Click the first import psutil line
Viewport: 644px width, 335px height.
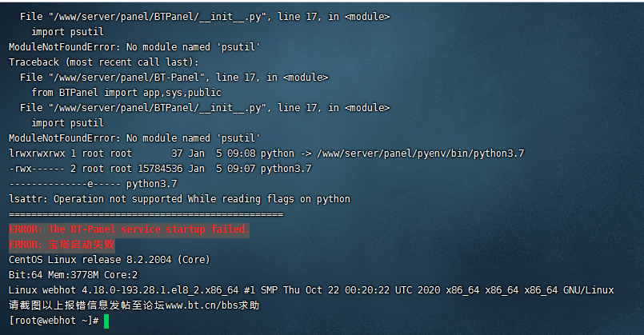point(68,32)
